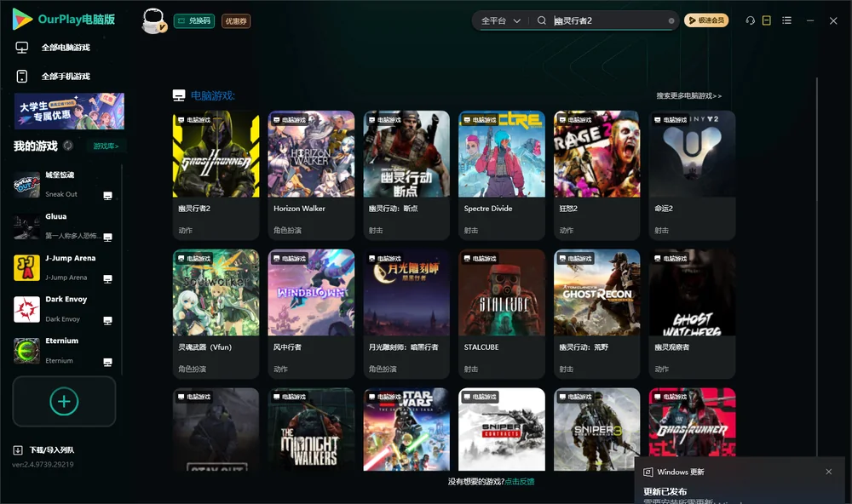Open 幽灵行者2 Ghostrunner game card

click(x=216, y=175)
